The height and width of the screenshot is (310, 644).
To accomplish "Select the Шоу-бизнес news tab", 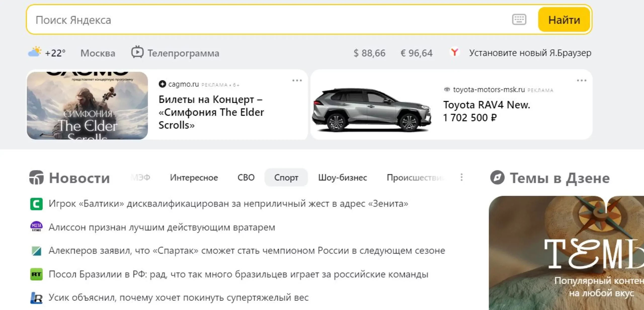I will point(342,177).
